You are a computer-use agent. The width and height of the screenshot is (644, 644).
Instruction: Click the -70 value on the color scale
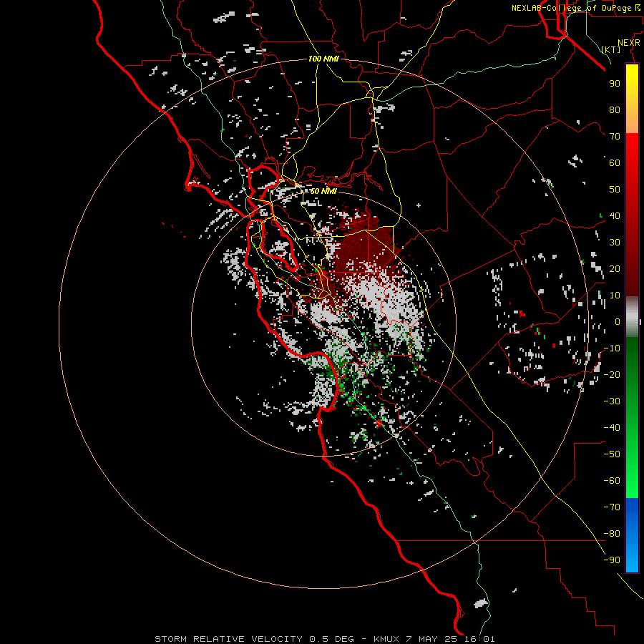coord(612,507)
